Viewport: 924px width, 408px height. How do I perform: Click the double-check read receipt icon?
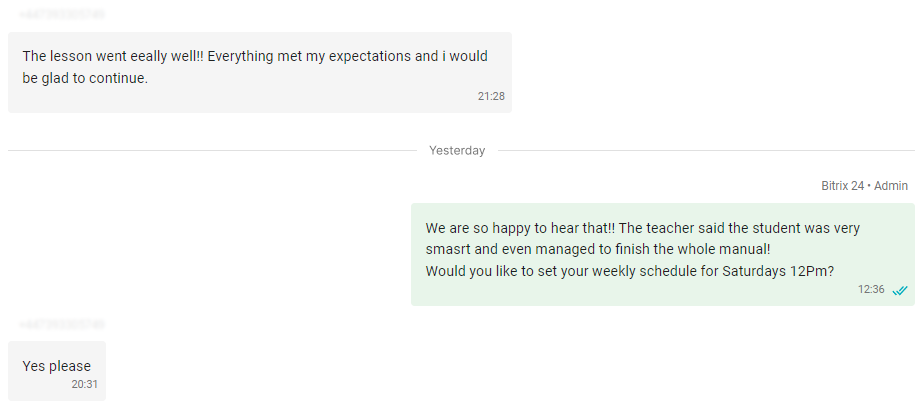900,290
